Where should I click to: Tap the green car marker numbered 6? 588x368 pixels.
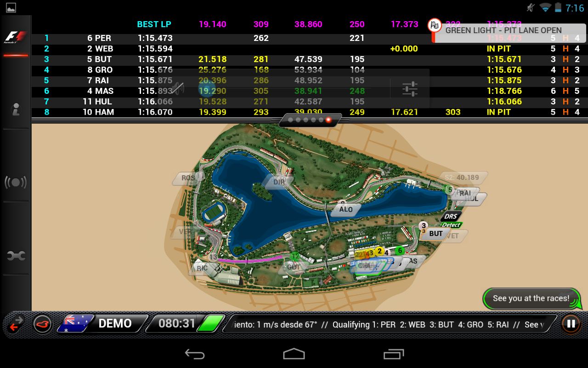click(x=400, y=250)
